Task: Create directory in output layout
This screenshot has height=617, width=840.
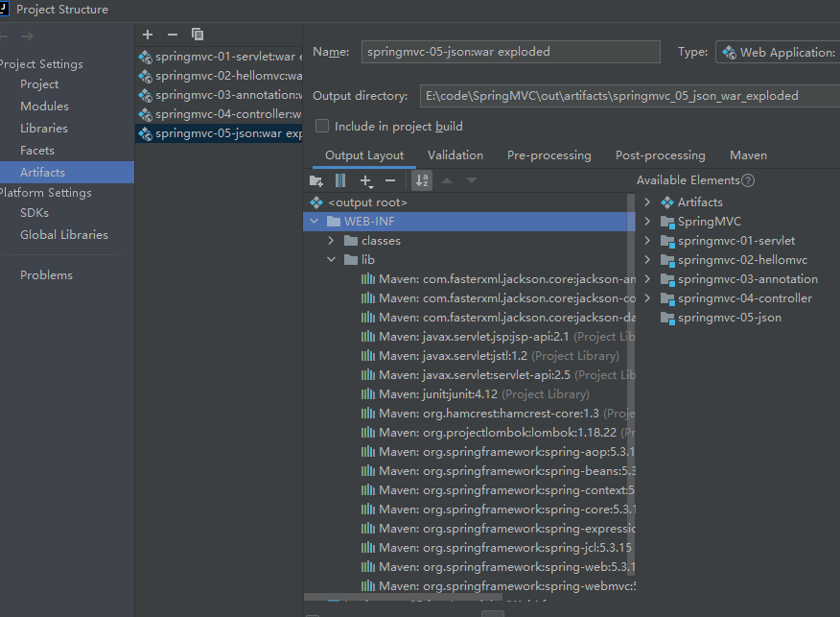Action: click(316, 181)
